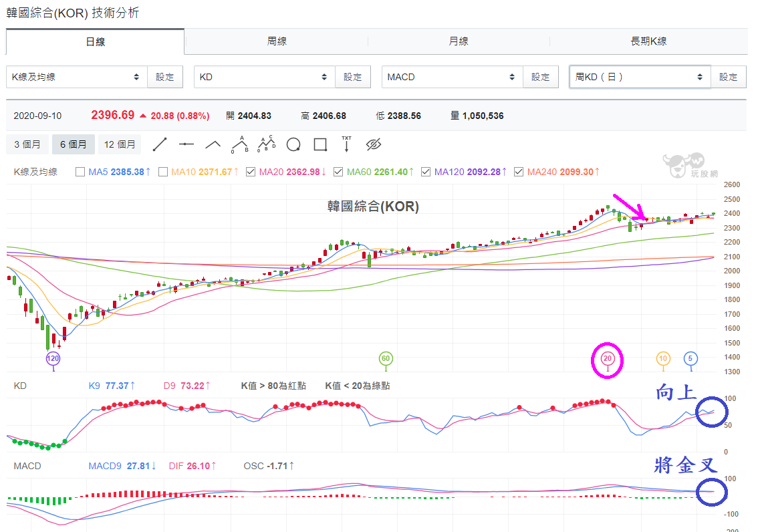This screenshot has width=760, height=532.
Task: Select the straight line drawing tool
Action: (x=160, y=144)
